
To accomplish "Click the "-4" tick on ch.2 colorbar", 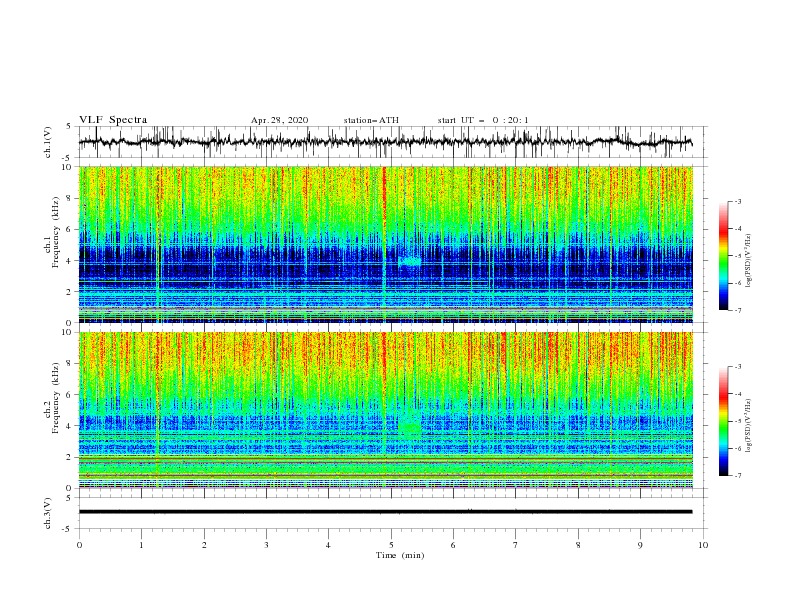I will point(737,394).
